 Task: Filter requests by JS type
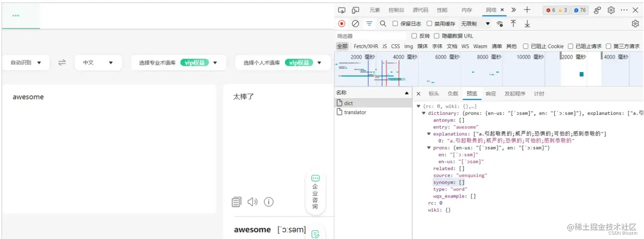(x=384, y=46)
